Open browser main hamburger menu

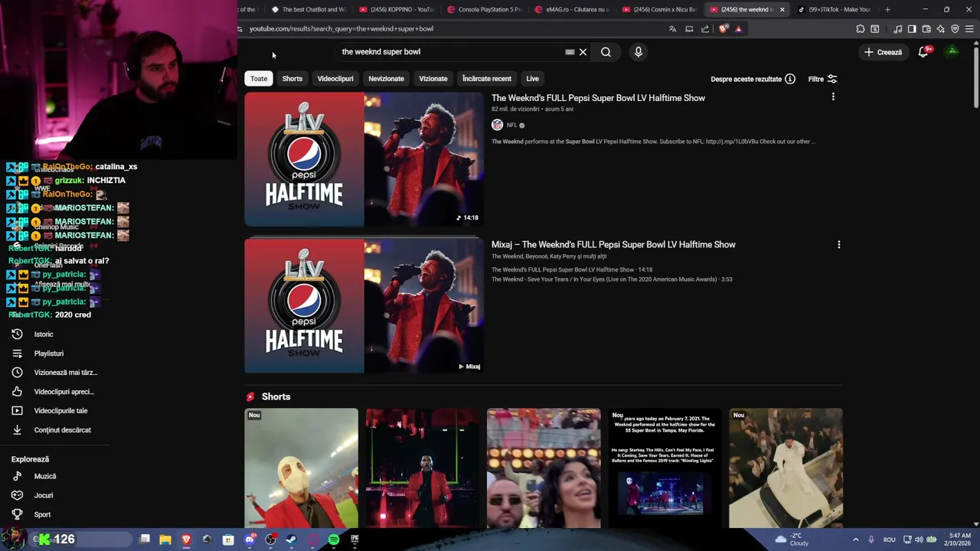coord(969,29)
